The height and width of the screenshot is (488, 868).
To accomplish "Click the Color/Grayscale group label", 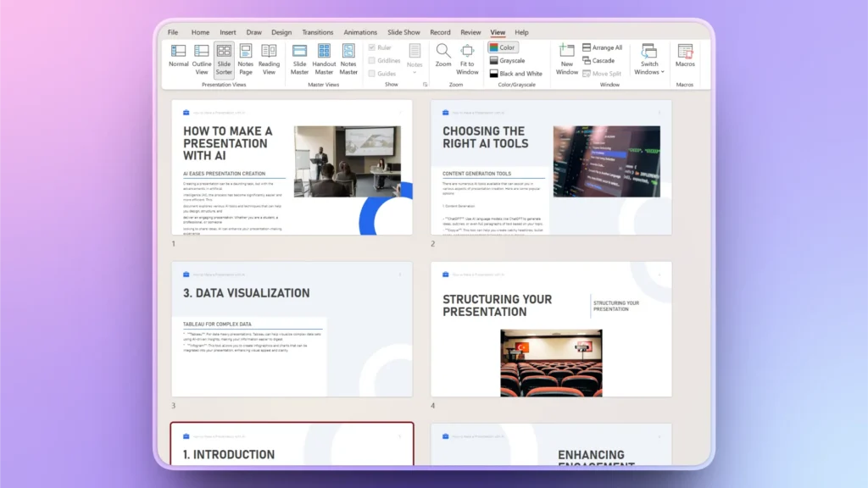I will (x=516, y=85).
